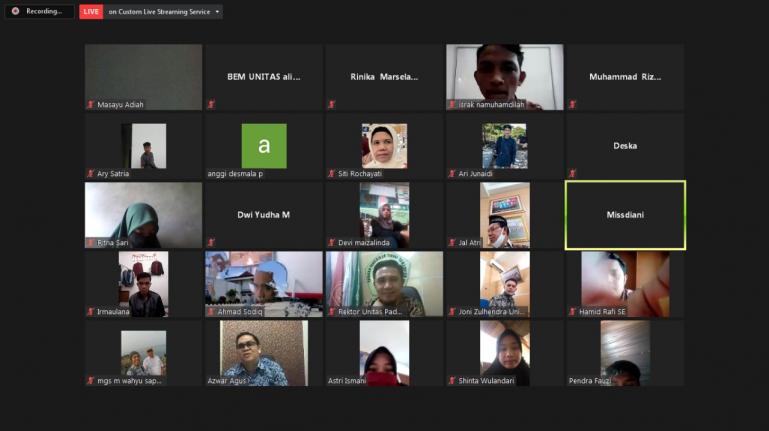Click Deska participant name tile
This screenshot has height=431, width=769.
(625, 146)
